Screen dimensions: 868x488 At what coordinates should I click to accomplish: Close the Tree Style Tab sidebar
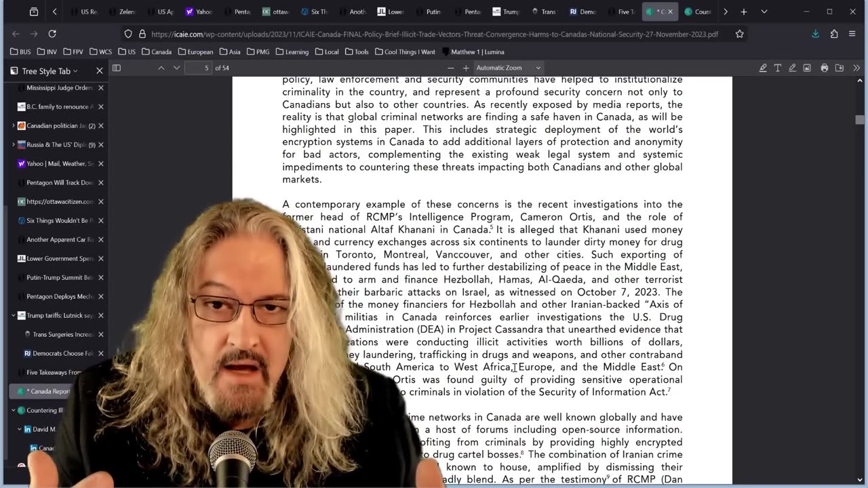(x=100, y=70)
